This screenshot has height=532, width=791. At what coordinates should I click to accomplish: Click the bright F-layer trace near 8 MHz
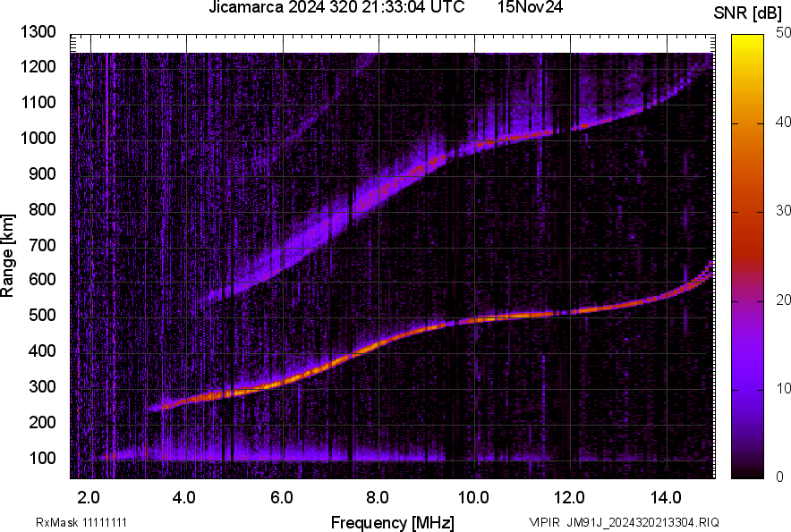(378, 344)
